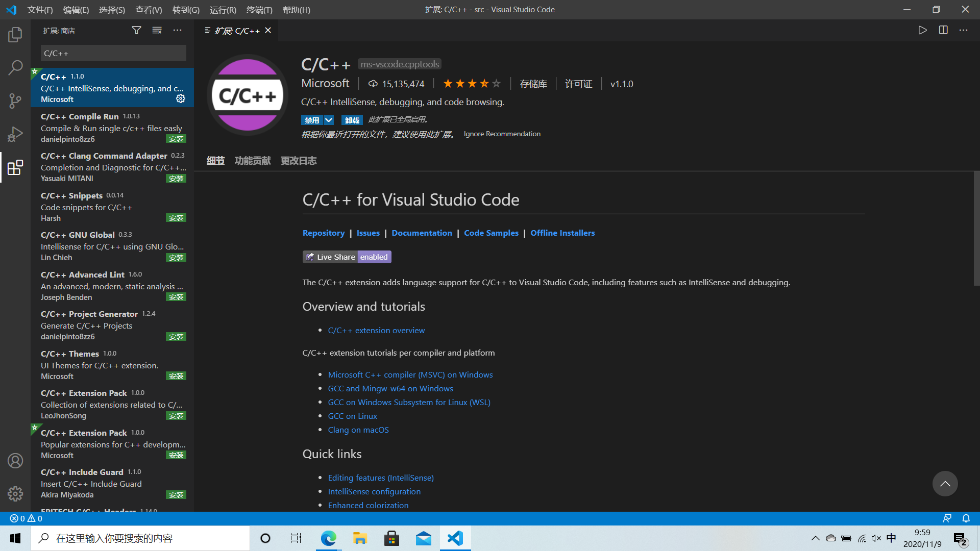Click the manage gear on C/C++ extension

click(181, 98)
